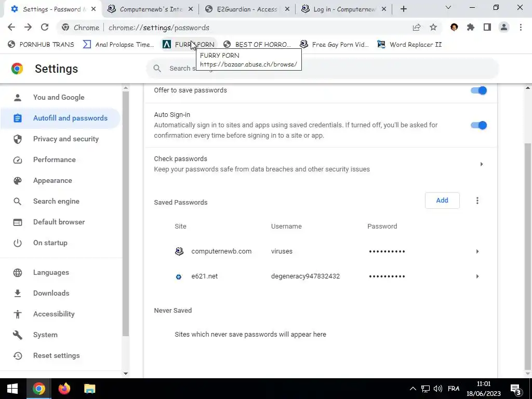Open the Chrome profile avatar menu
532x399 pixels.
click(504, 28)
